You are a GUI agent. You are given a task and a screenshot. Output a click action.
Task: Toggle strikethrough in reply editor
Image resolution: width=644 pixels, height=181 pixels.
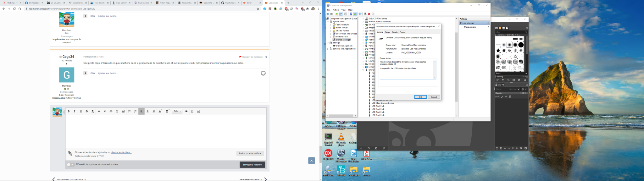point(87,111)
